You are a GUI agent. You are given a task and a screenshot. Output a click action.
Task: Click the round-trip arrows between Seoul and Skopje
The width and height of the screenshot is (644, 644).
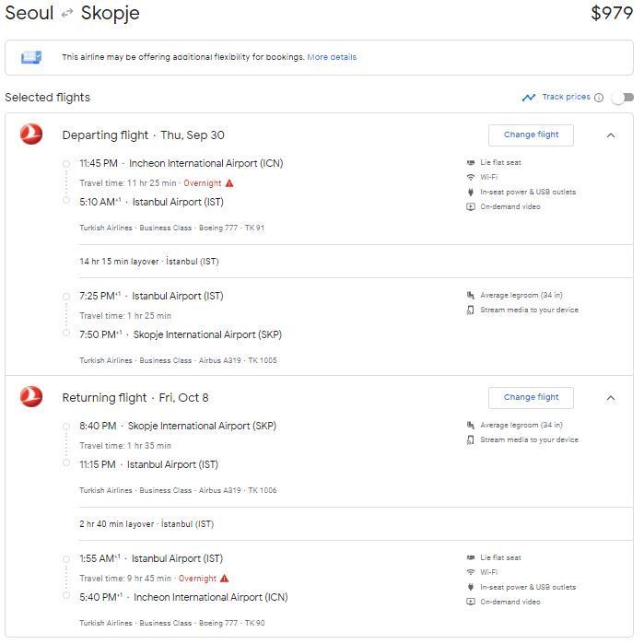click(67, 14)
